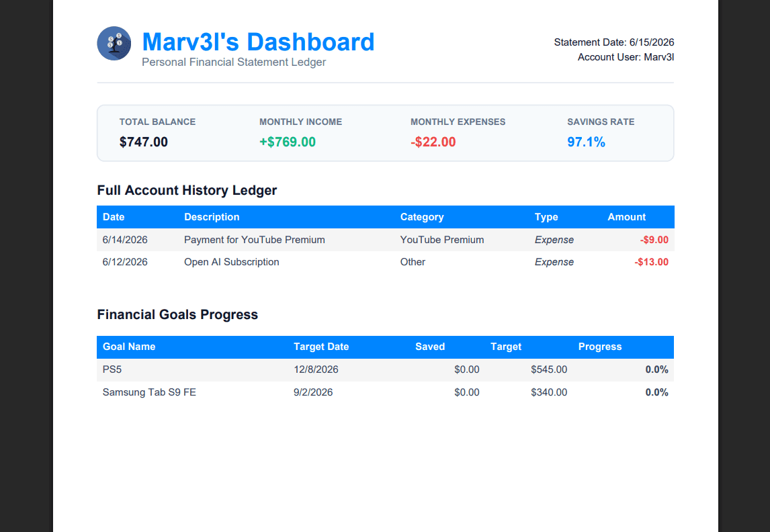Click the Target Date column header
The height and width of the screenshot is (532, 770).
click(x=321, y=347)
